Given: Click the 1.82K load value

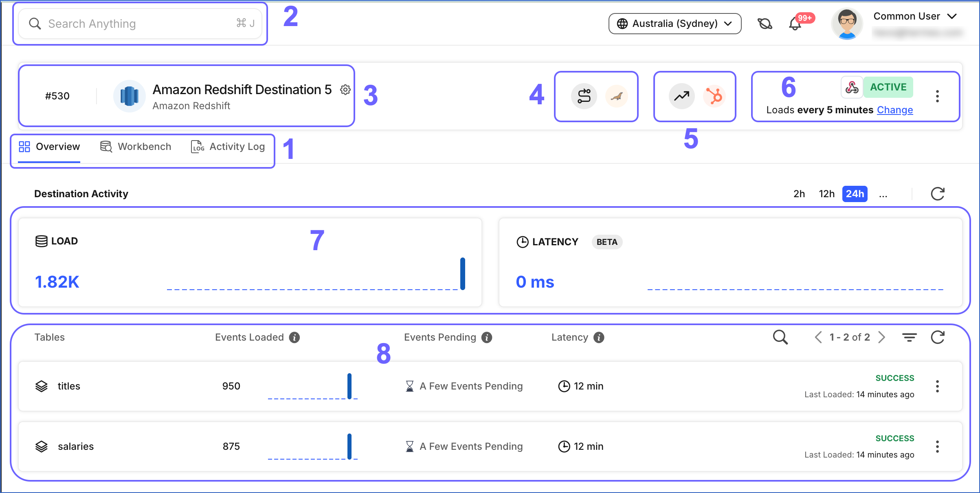Looking at the screenshot, I should (57, 282).
